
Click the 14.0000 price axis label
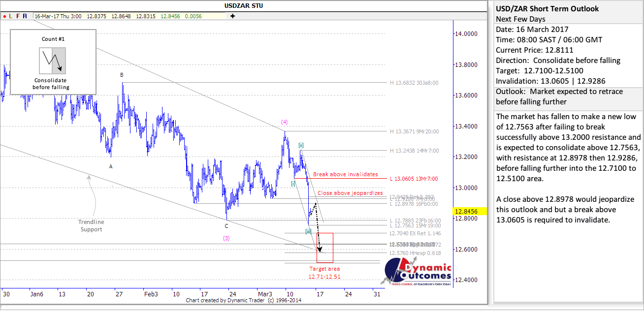pos(467,34)
